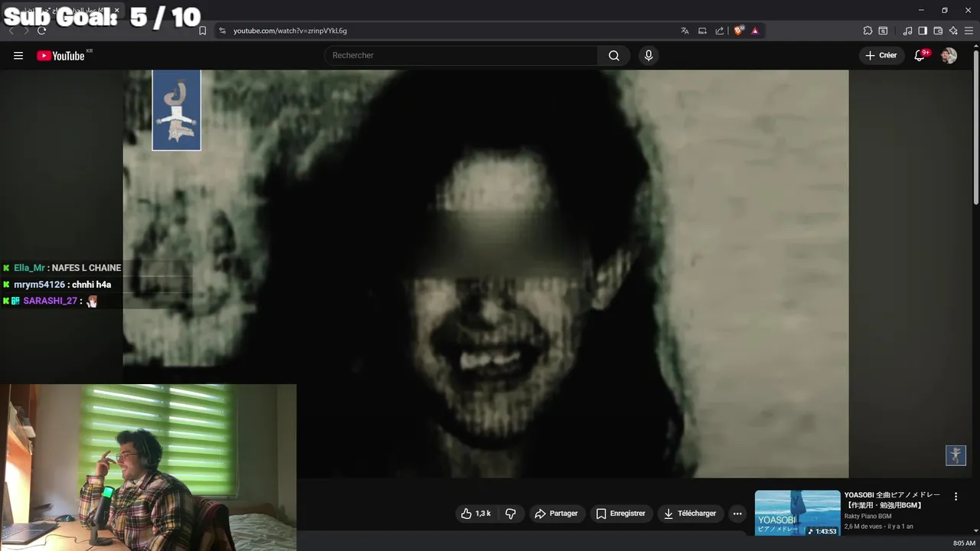This screenshot has height=551, width=980.
Task: Restore down the browser window
Action: tap(945, 11)
